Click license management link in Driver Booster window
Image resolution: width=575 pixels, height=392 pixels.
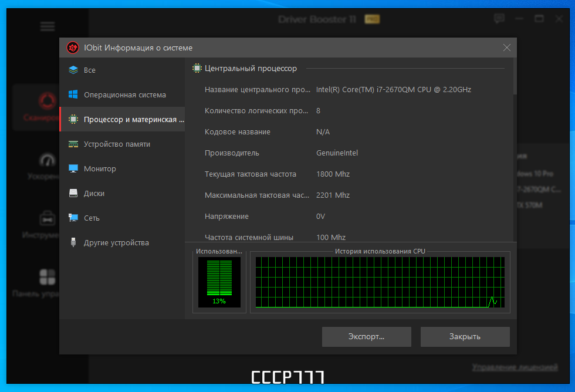pos(515,367)
